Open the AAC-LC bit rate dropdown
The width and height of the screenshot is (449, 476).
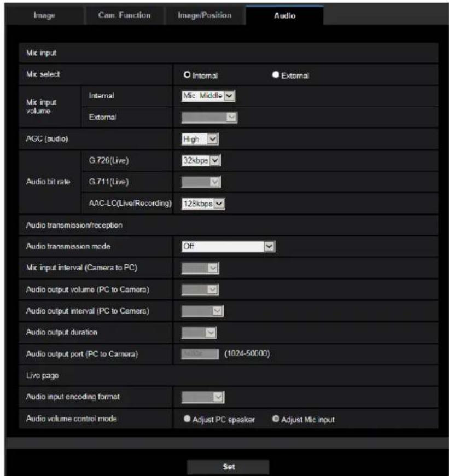pos(203,204)
